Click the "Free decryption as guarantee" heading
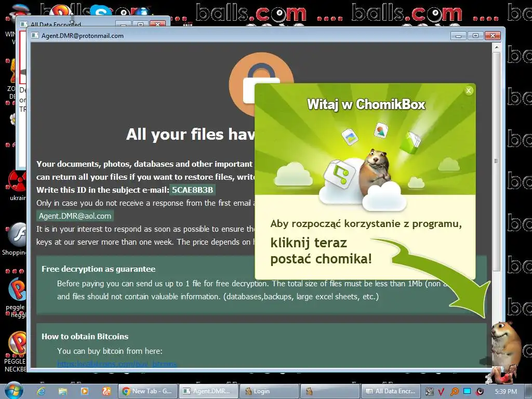 click(x=98, y=269)
